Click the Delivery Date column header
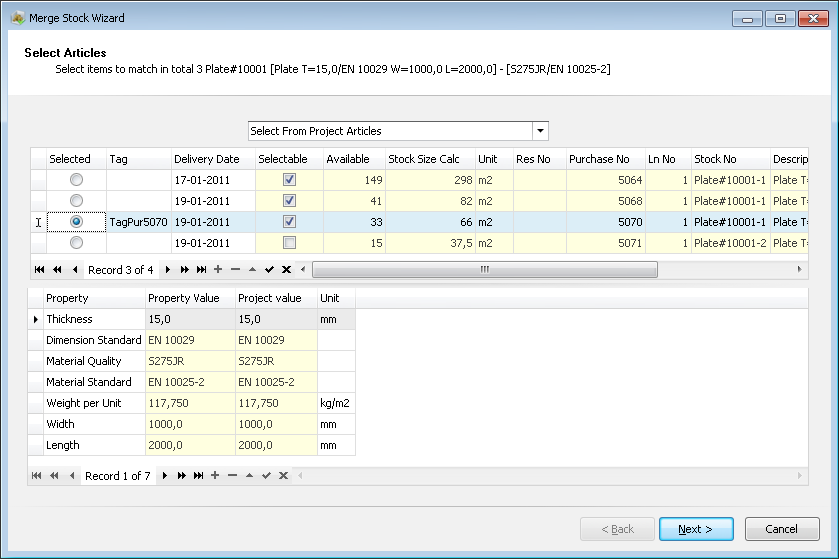839x559 pixels. pos(206,159)
